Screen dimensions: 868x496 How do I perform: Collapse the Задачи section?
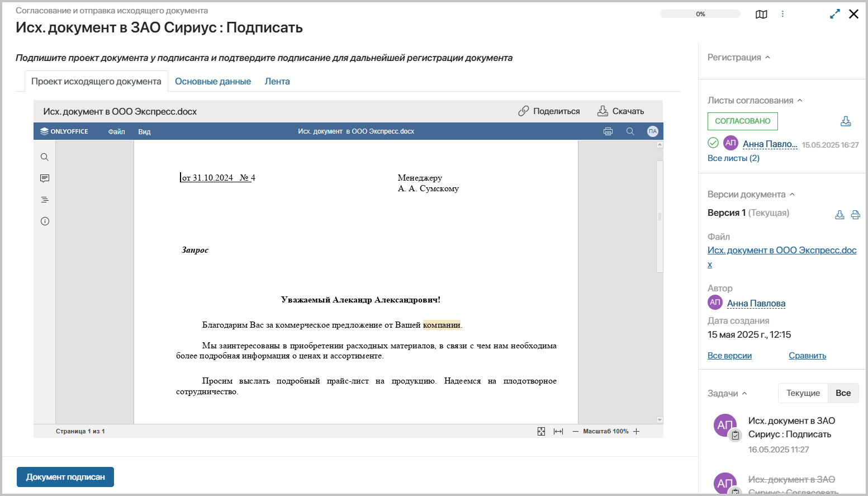click(x=727, y=393)
